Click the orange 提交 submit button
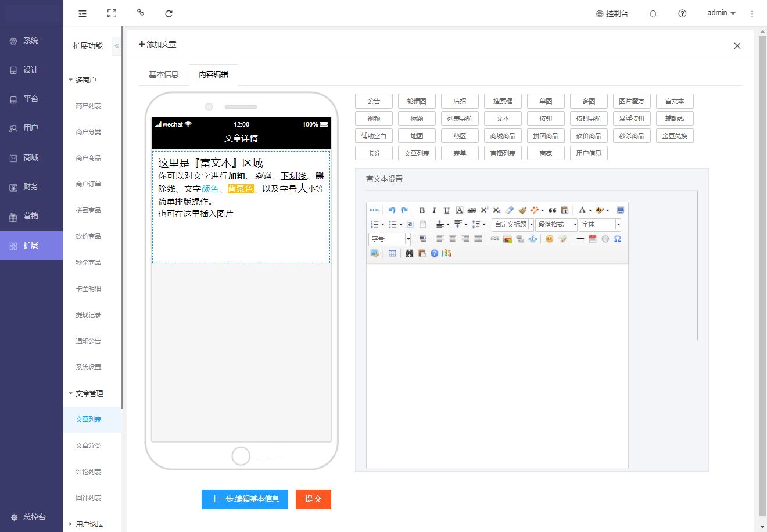This screenshot has height=532, width=767. click(313, 499)
